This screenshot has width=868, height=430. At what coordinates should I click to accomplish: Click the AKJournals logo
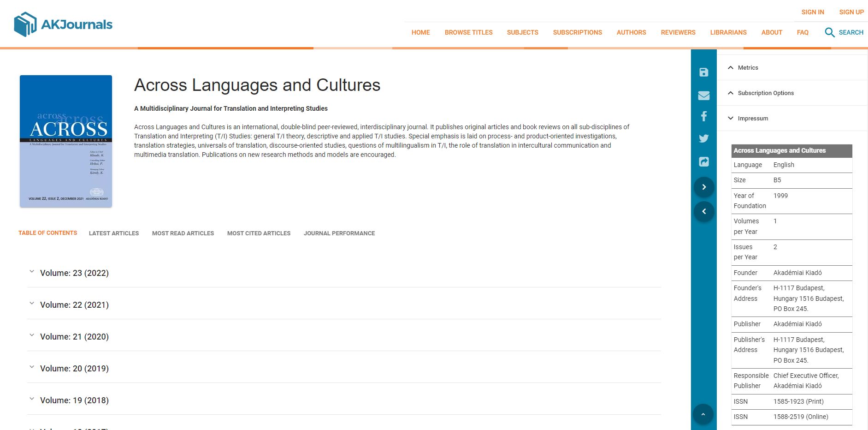click(63, 24)
